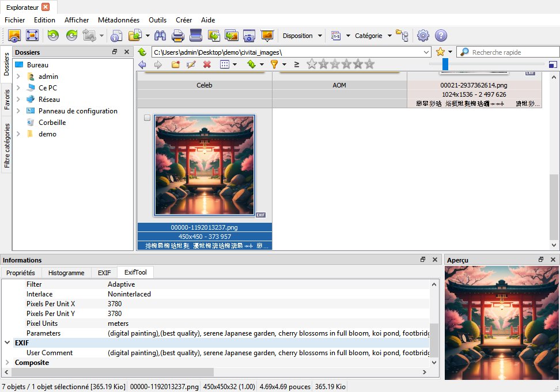Toggle the 5-star rating filter
Viewport: 560px width, 392px height.
tap(369, 64)
